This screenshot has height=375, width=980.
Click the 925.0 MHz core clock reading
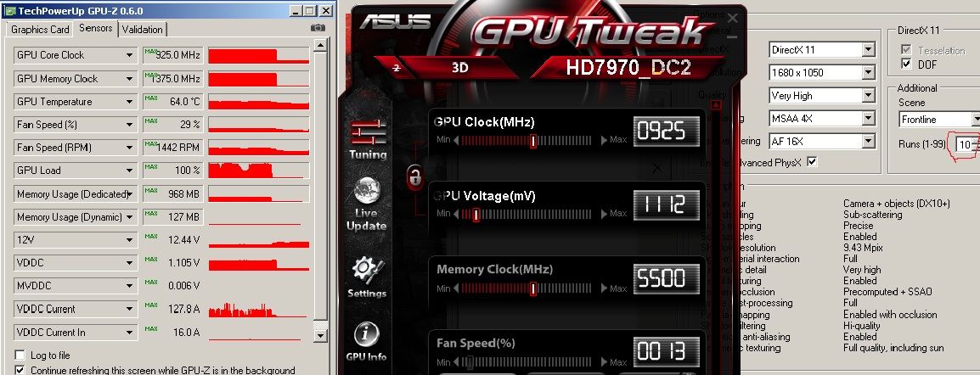coord(177,55)
